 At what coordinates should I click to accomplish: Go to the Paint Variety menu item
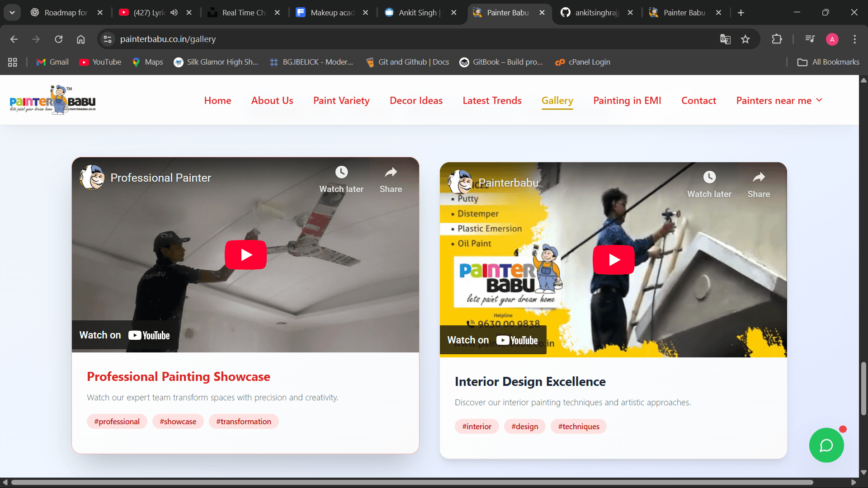coord(341,100)
